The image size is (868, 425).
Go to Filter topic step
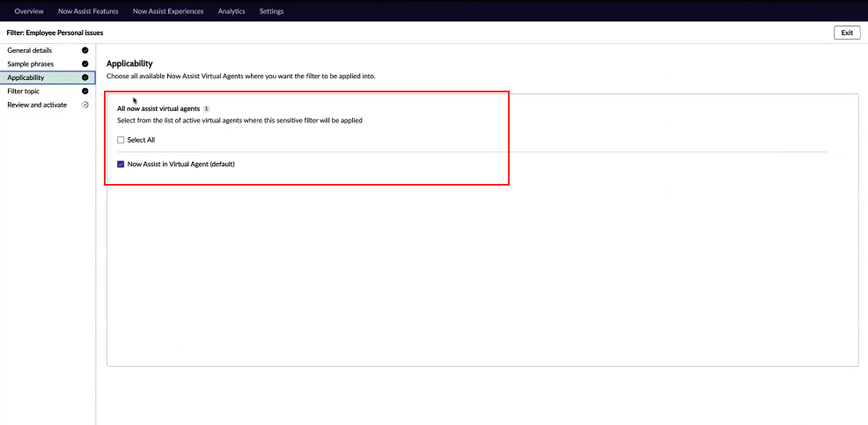[x=48, y=92]
